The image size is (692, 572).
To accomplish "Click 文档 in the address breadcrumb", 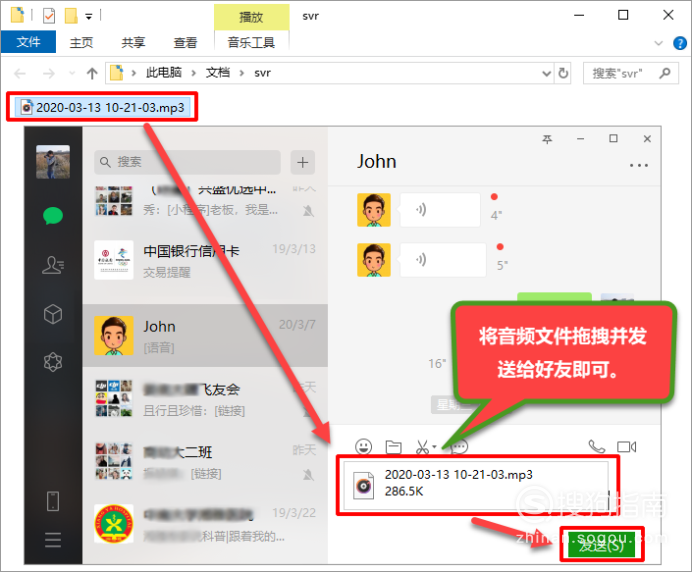I will point(218,73).
